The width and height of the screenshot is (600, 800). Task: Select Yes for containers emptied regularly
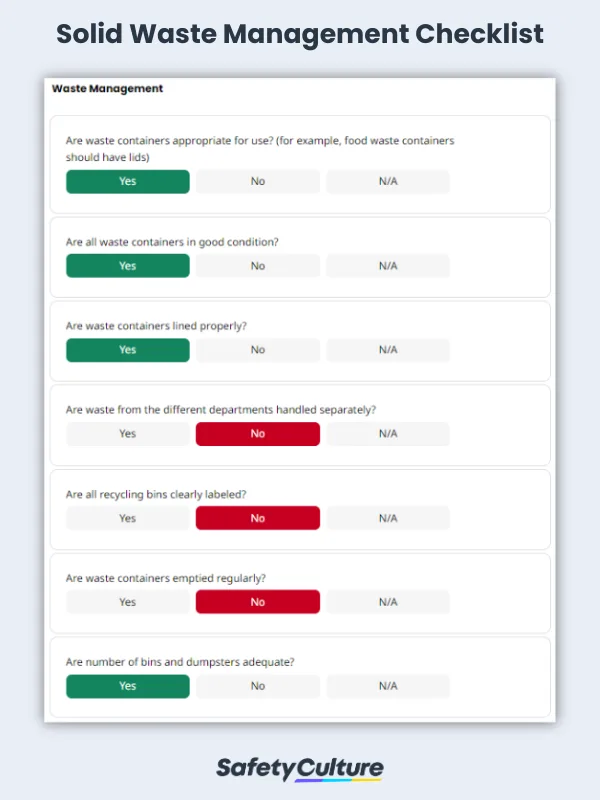pyautogui.click(x=127, y=602)
